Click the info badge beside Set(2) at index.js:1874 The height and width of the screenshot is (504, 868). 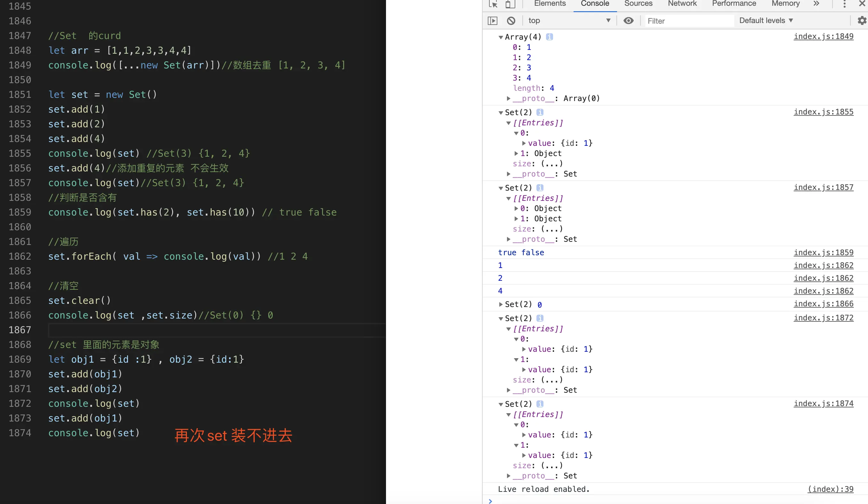(540, 404)
